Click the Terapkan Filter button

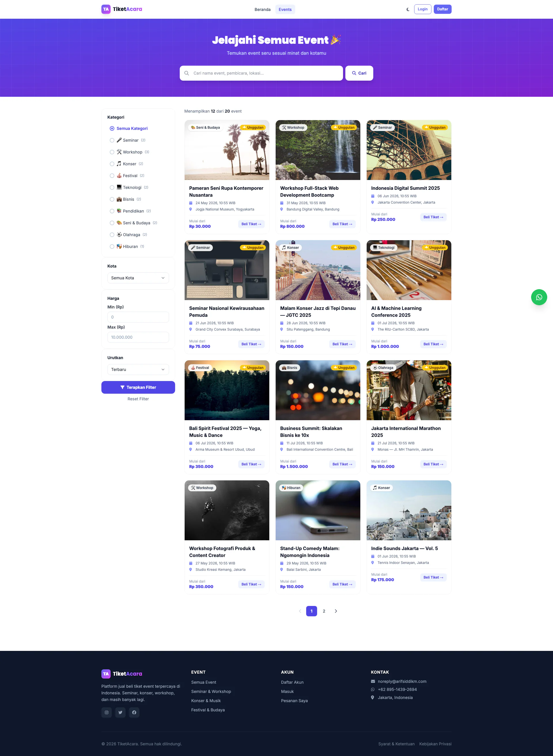[x=138, y=387]
